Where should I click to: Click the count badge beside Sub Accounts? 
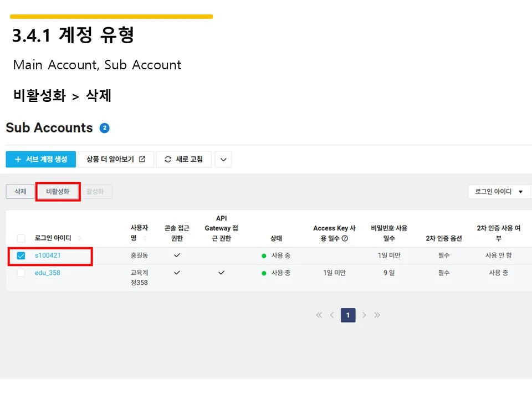click(104, 127)
